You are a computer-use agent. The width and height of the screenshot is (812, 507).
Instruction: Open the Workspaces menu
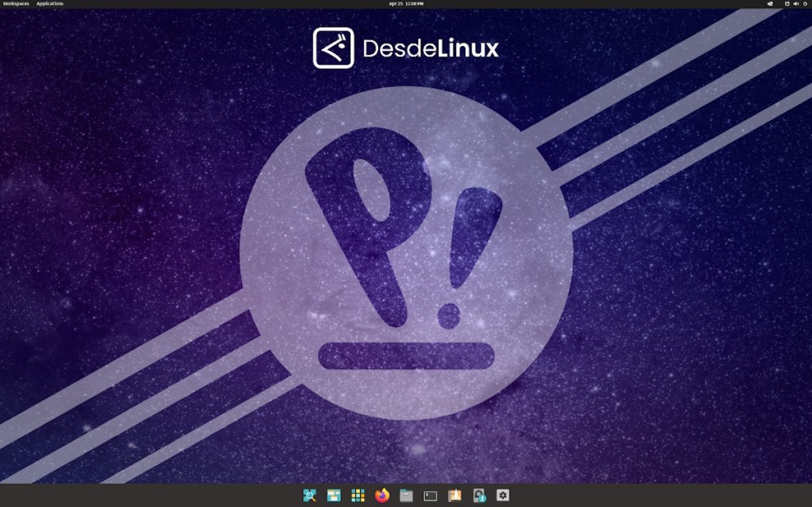point(14,4)
